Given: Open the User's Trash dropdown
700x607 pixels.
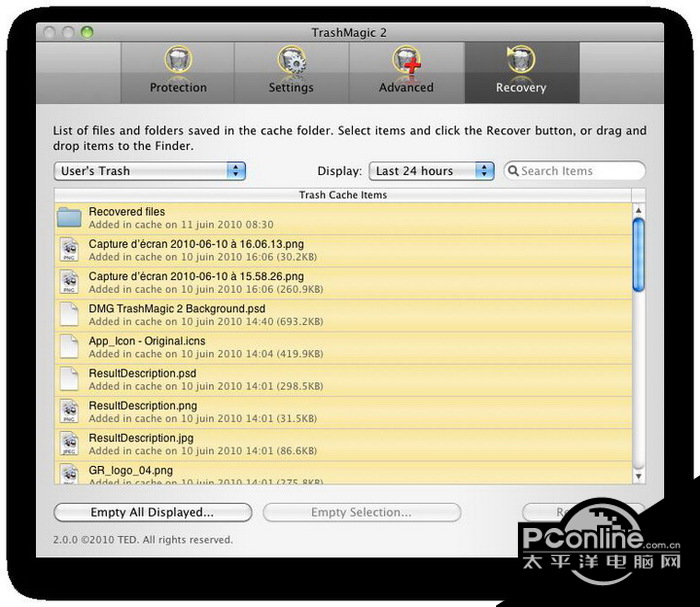Looking at the screenshot, I should coord(150,171).
